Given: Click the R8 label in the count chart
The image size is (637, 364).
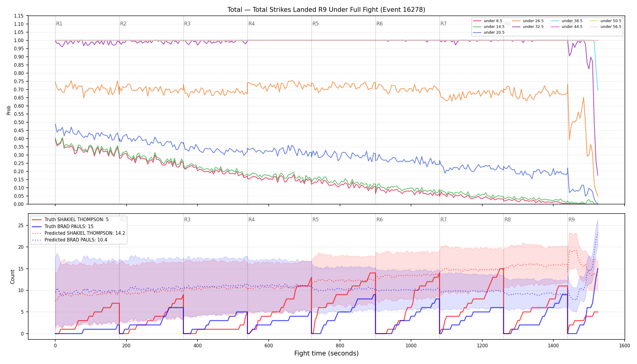Looking at the screenshot, I should 507,220.
